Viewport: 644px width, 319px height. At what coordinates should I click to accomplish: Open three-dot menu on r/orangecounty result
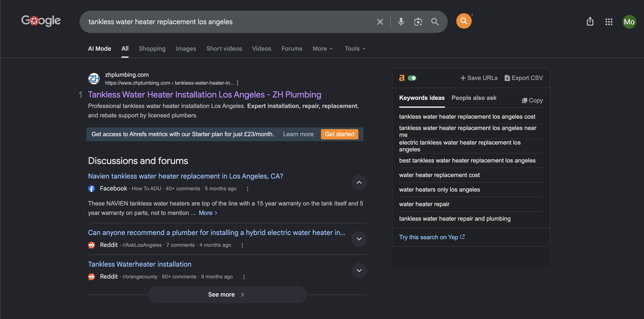244,277
